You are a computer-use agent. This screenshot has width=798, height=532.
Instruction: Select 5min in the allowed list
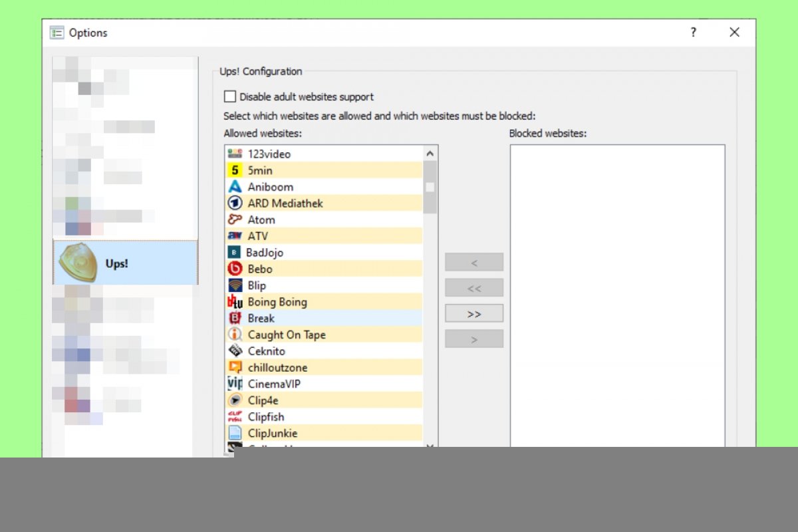click(324, 170)
